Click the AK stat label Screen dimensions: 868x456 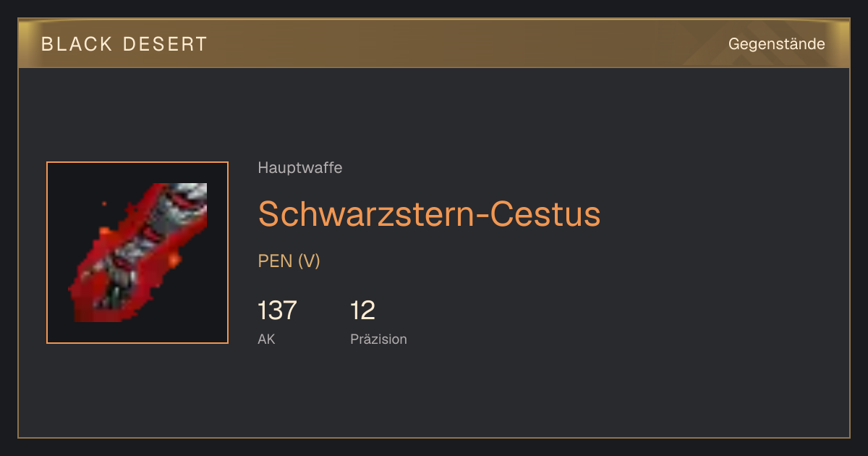266,339
